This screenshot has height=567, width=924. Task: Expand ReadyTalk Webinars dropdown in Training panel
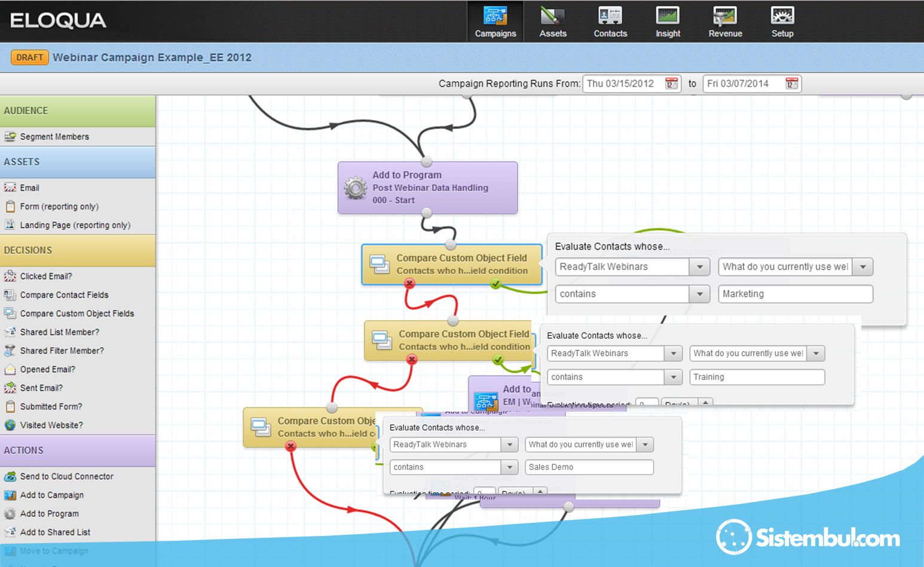(x=674, y=353)
